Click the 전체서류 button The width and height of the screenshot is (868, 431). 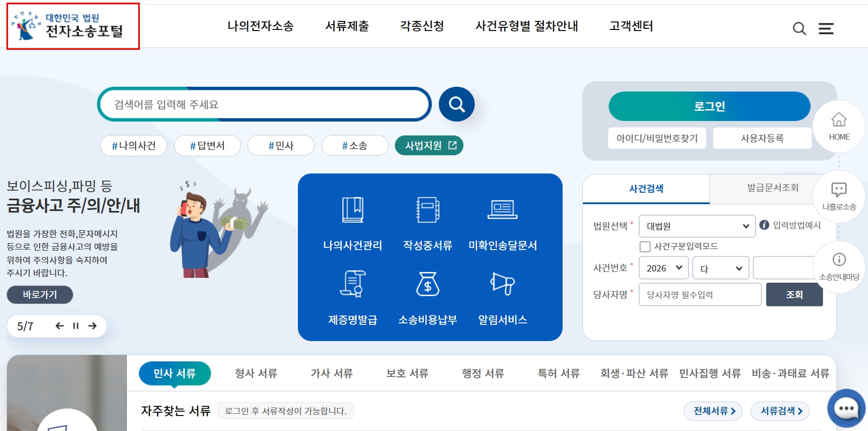[x=713, y=411]
